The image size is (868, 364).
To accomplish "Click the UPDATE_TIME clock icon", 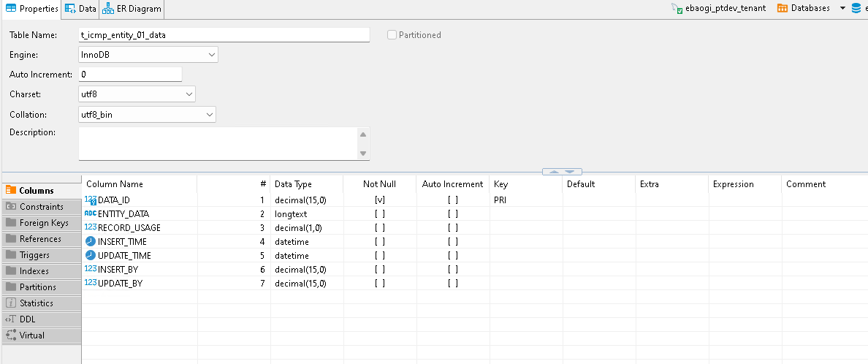I will click(x=91, y=255).
